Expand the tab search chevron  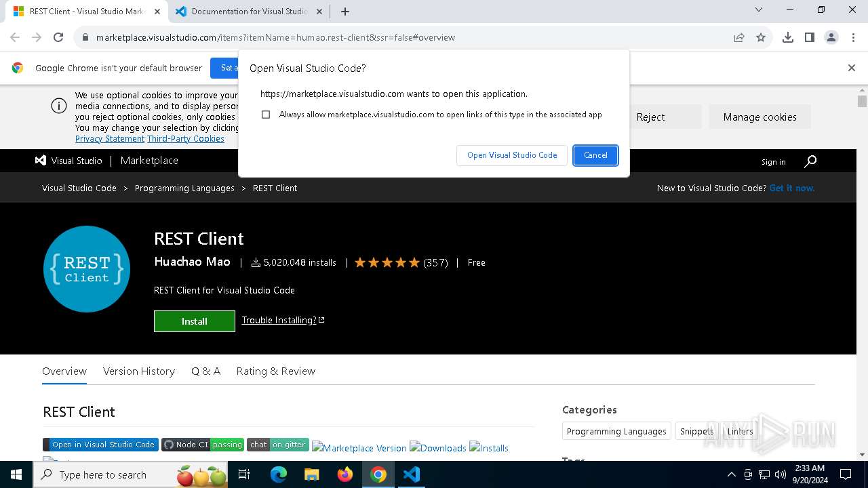pos(759,9)
